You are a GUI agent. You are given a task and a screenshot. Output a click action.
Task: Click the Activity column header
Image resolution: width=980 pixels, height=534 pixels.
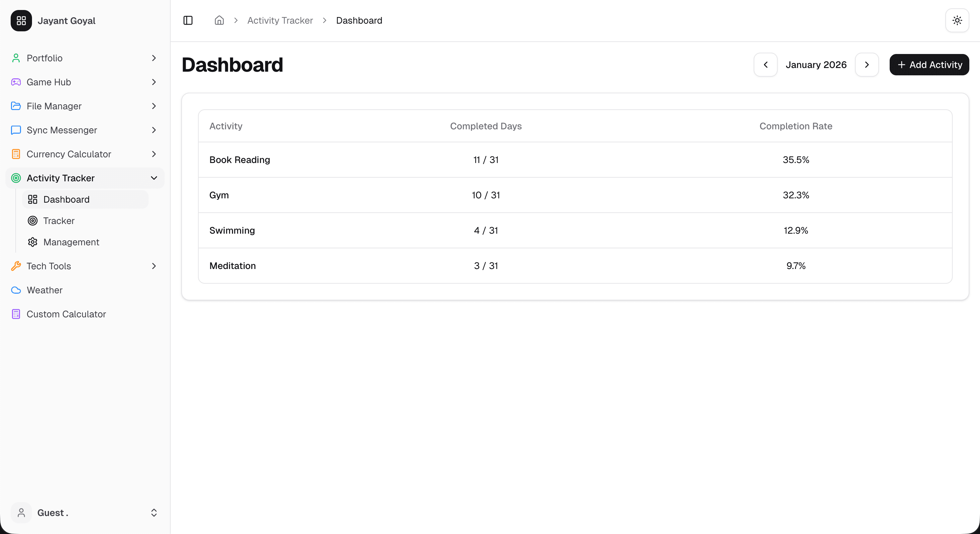(x=226, y=126)
